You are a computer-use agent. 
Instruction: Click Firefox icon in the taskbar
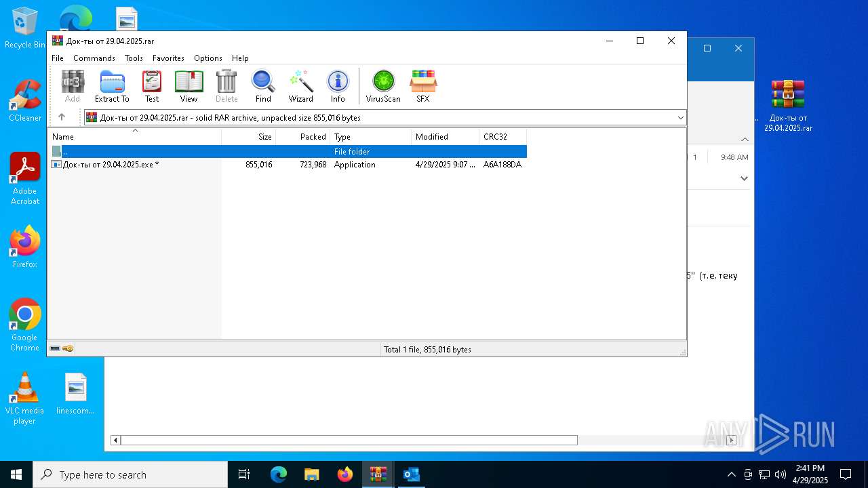344,474
